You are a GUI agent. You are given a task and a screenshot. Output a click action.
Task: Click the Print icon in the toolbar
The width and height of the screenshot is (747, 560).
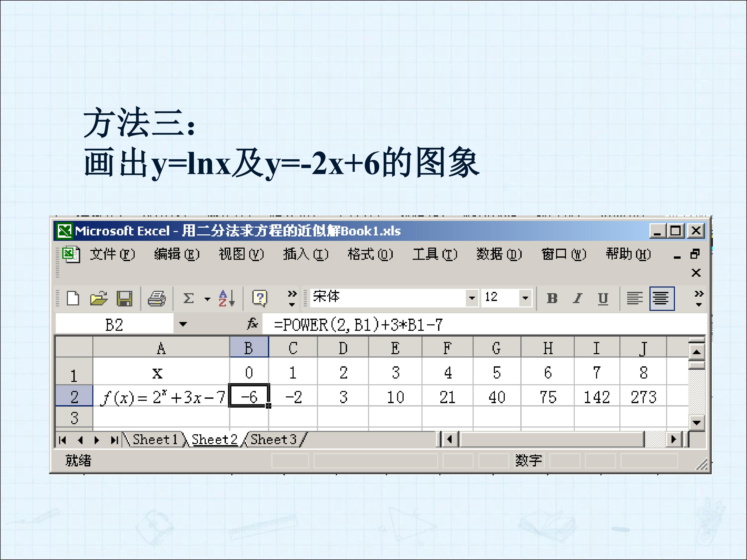(x=157, y=298)
